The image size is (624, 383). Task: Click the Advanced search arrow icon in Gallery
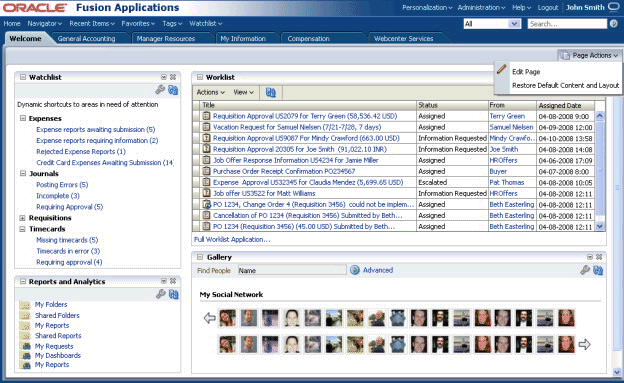(355, 270)
